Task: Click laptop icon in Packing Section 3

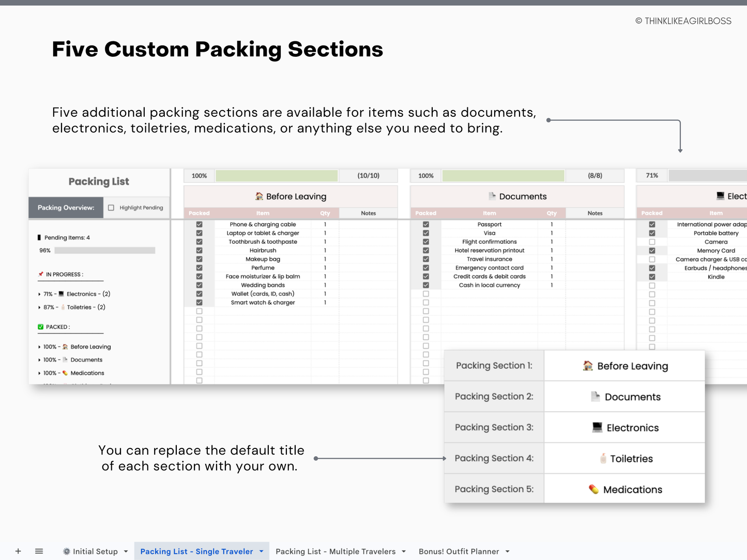Action: pos(597,427)
